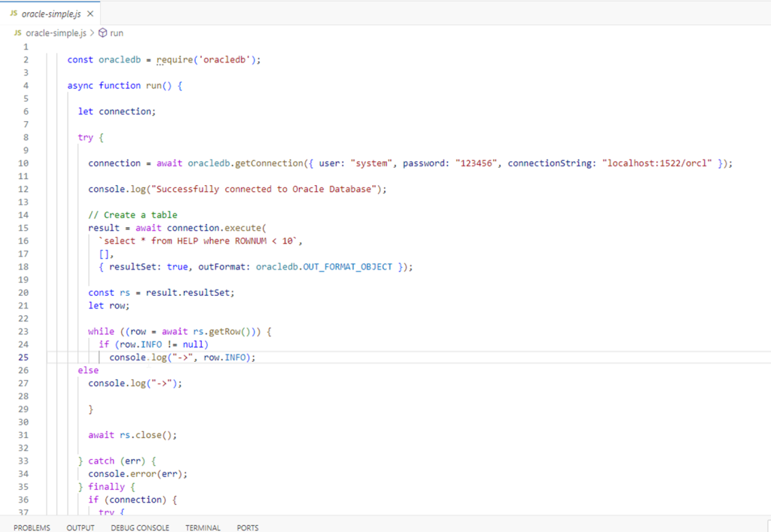Open the oracle-simple.js breadcrumb dropdown
Image resolution: width=771 pixels, height=532 pixels.
[x=56, y=33]
